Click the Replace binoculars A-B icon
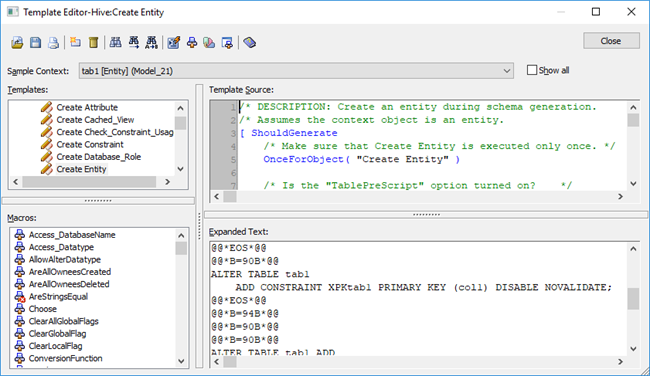The height and width of the screenshot is (376, 650). (x=151, y=42)
